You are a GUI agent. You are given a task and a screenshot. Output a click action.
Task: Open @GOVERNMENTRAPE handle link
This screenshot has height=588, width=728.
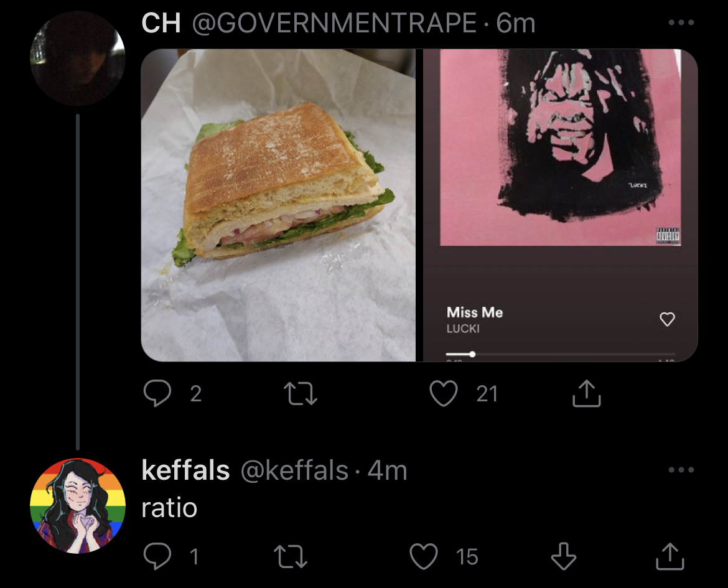click(334, 23)
